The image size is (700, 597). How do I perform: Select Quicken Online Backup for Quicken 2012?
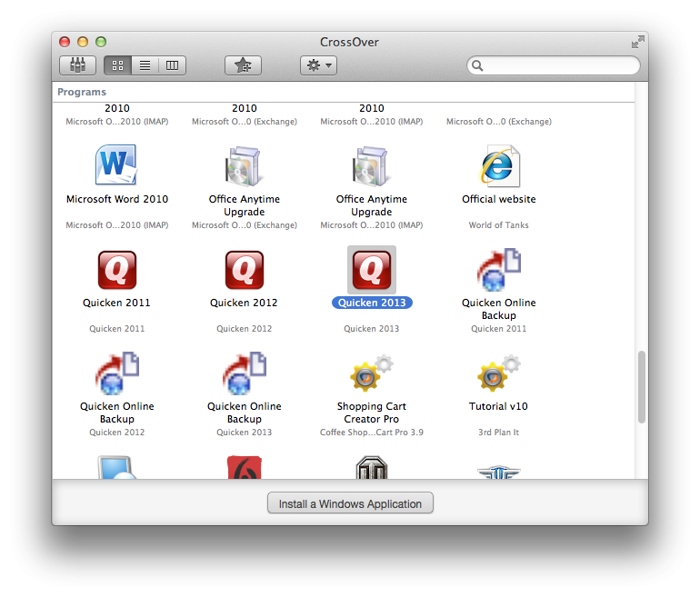pos(117,373)
